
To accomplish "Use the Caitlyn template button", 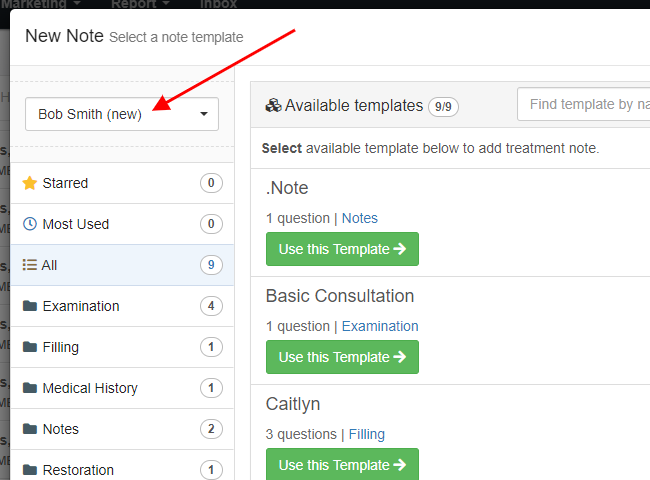I will tap(342, 464).
